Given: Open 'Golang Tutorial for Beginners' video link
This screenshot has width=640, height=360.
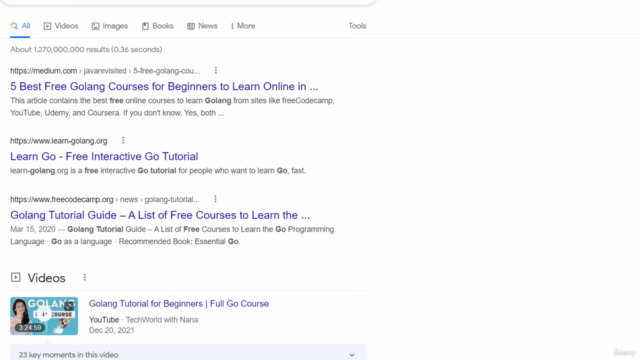Looking at the screenshot, I should [179, 304].
